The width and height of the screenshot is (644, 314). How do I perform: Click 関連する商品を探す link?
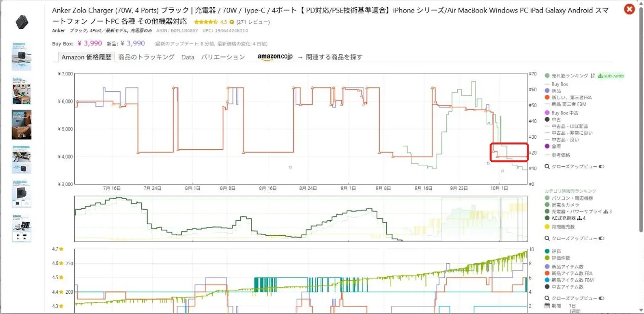tap(334, 57)
